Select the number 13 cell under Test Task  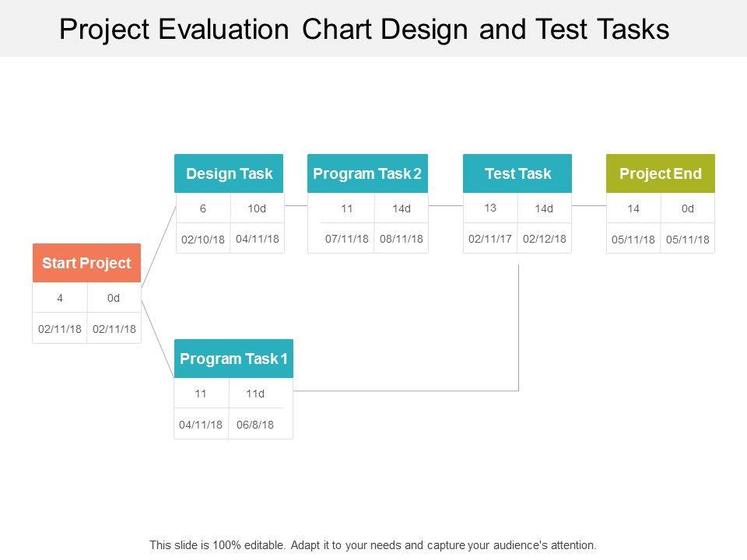coord(490,208)
